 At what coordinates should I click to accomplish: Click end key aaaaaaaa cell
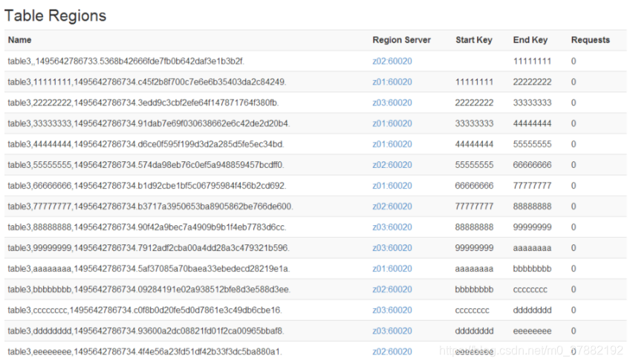(532, 248)
